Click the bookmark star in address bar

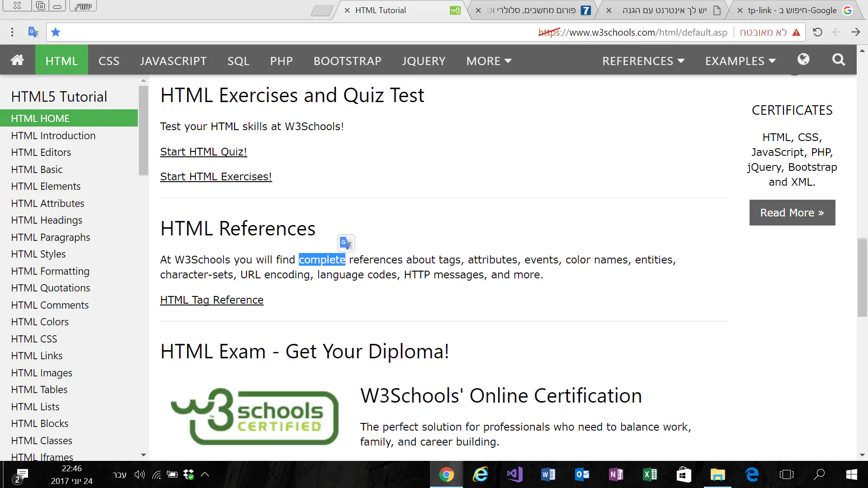pos(56,32)
